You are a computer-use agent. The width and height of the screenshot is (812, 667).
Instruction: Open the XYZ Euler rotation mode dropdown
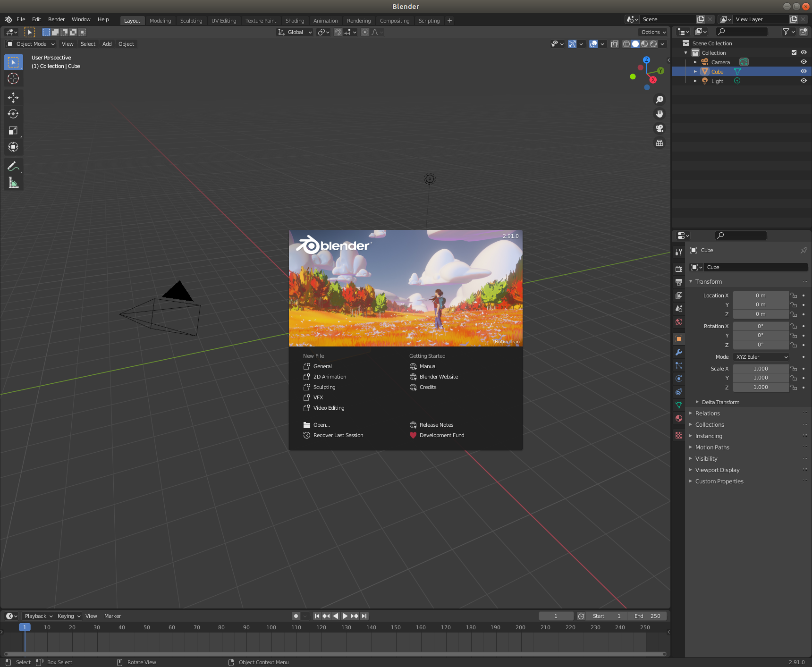tap(761, 357)
